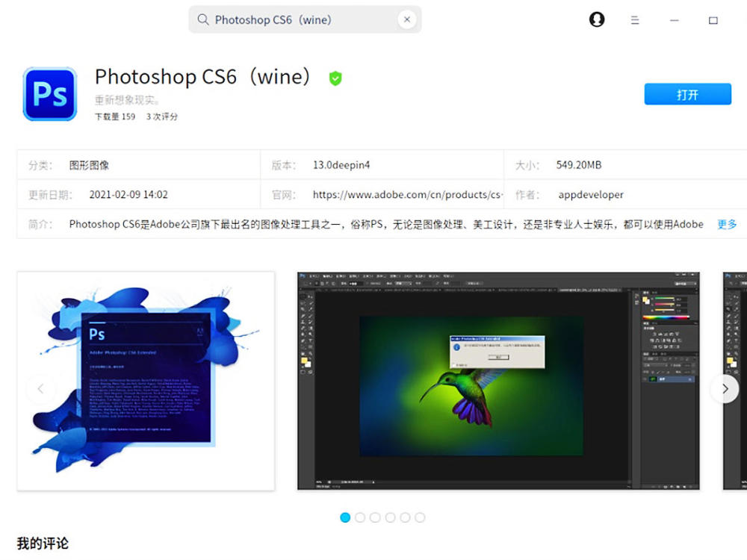Viewport: 747px width, 560px height.
Task: Expand description with 更多 link
Action: tap(727, 224)
